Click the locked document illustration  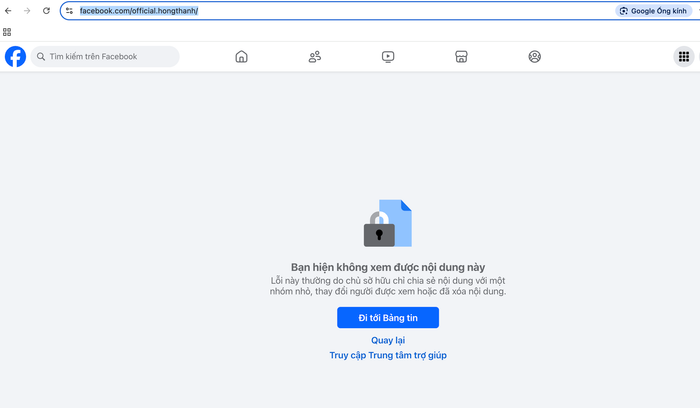click(x=388, y=223)
